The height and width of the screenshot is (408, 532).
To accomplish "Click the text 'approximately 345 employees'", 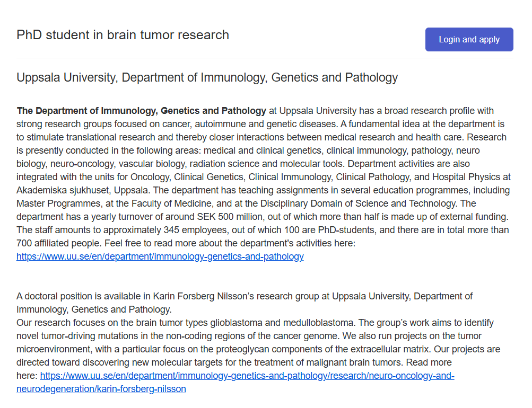I will [x=165, y=230].
